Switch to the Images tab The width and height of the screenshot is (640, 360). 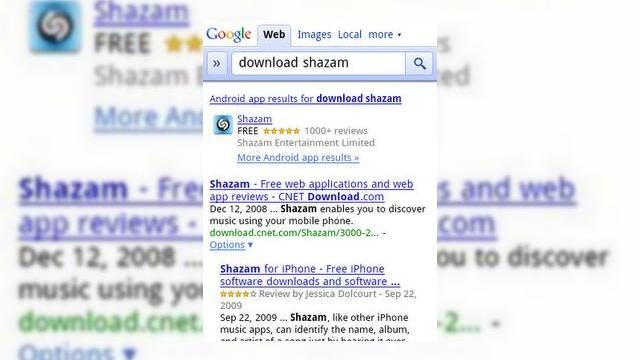[314, 35]
